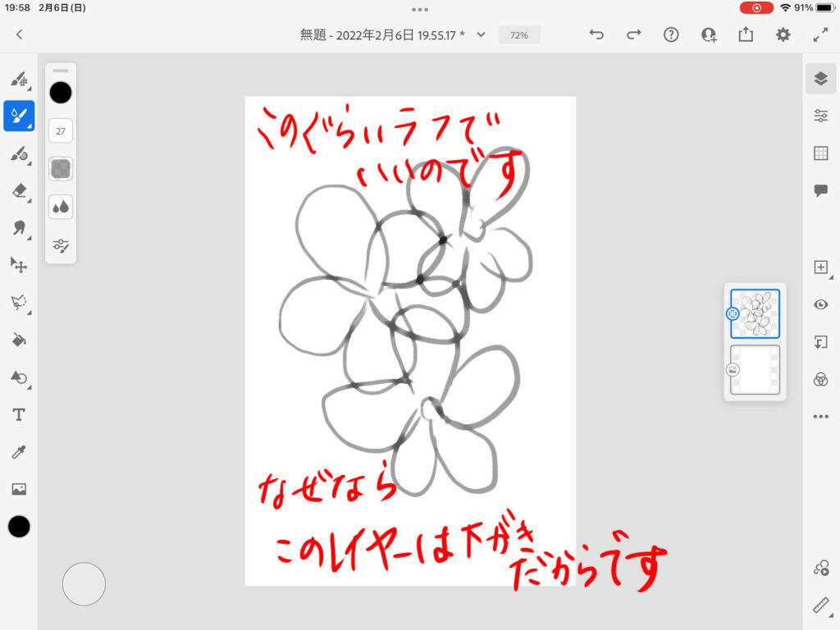The height and width of the screenshot is (630, 840).
Task: Select the Smudge tool
Action: coord(18,228)
